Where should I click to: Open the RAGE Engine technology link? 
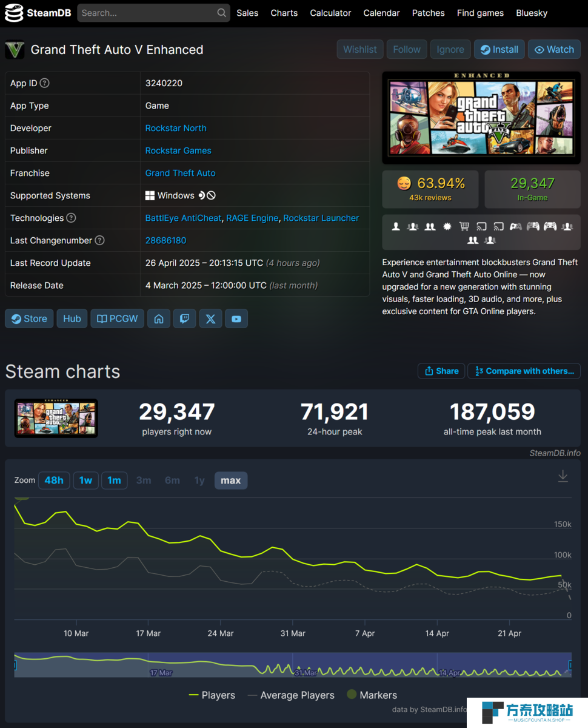click(x=252, y=218)
